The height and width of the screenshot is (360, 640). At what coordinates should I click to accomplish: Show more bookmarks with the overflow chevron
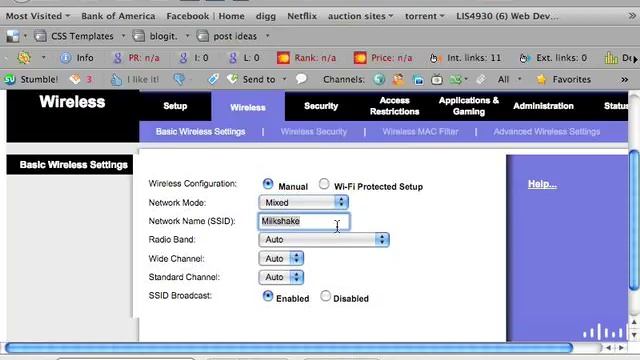(x=632, y=16)
